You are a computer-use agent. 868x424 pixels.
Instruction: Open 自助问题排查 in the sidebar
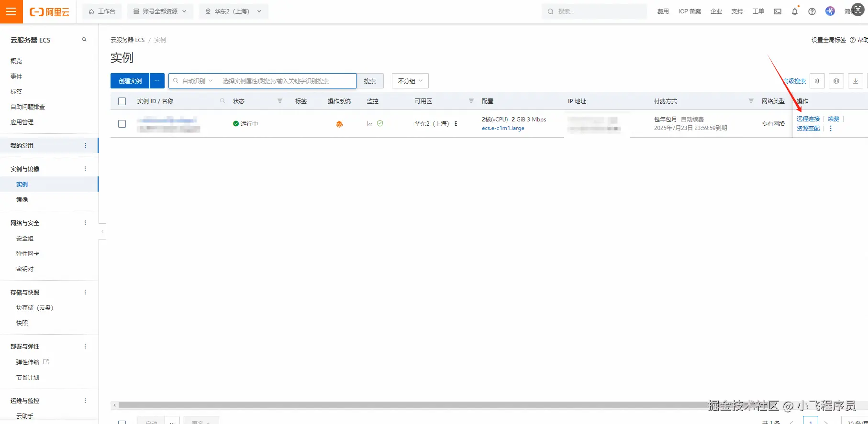point(28,107)
